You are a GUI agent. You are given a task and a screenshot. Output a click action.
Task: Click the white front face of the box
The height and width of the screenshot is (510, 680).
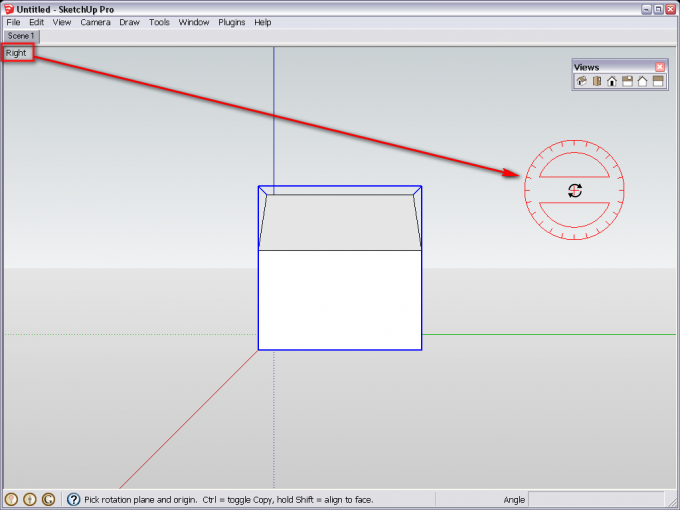(339, 300)
